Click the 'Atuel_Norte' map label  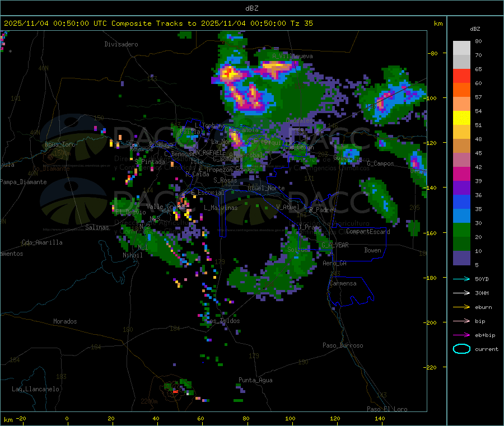266,188
